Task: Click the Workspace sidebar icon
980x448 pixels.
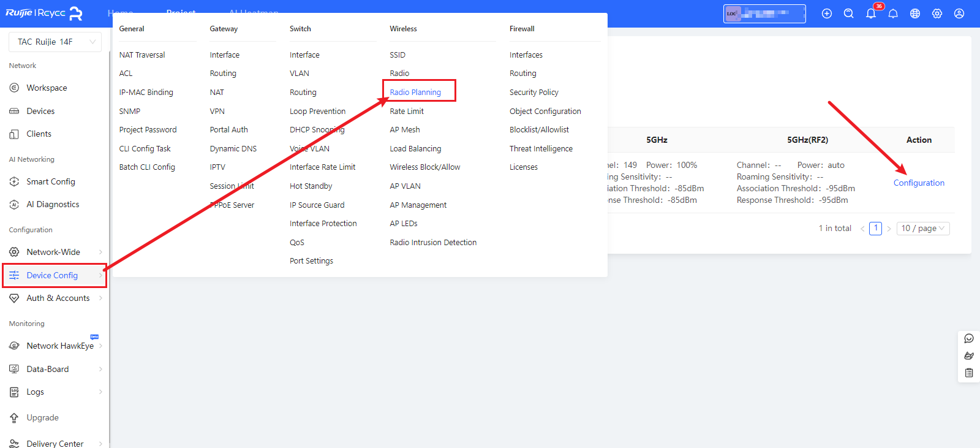Action: coord(14,88)
